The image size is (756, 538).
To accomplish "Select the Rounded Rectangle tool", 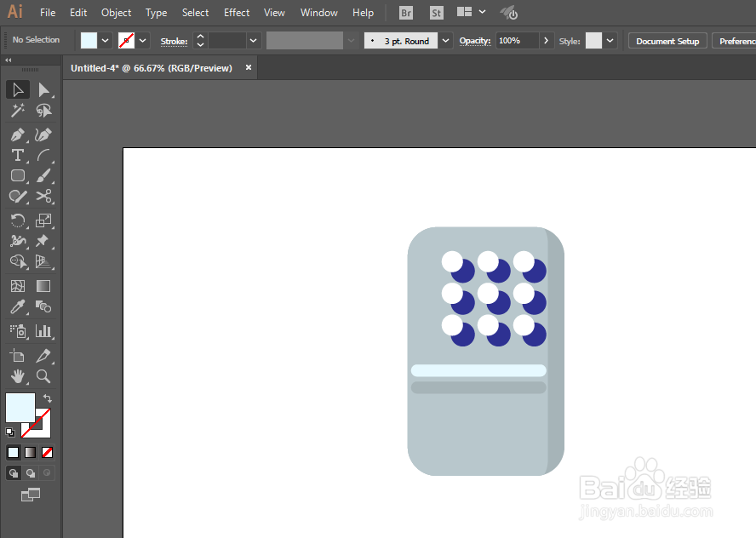I will click(18, 175).
